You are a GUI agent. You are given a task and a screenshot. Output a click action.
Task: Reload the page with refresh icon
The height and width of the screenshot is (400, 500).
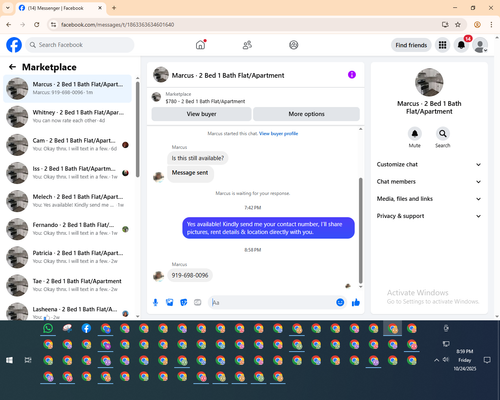[37, 25]
